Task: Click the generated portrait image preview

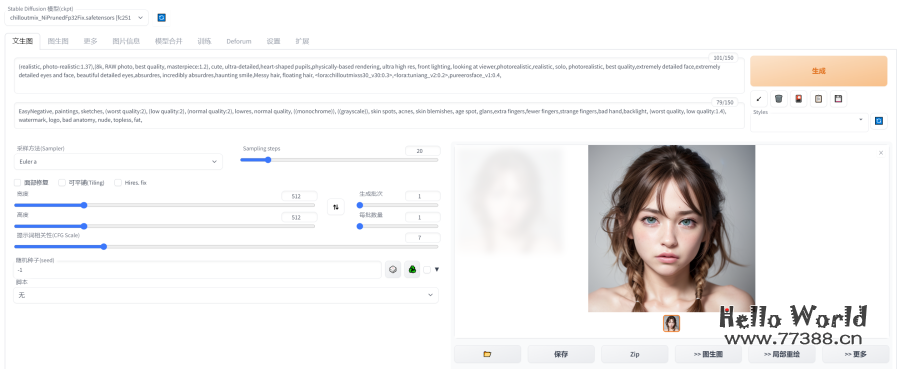Action: tap(671, 228)
